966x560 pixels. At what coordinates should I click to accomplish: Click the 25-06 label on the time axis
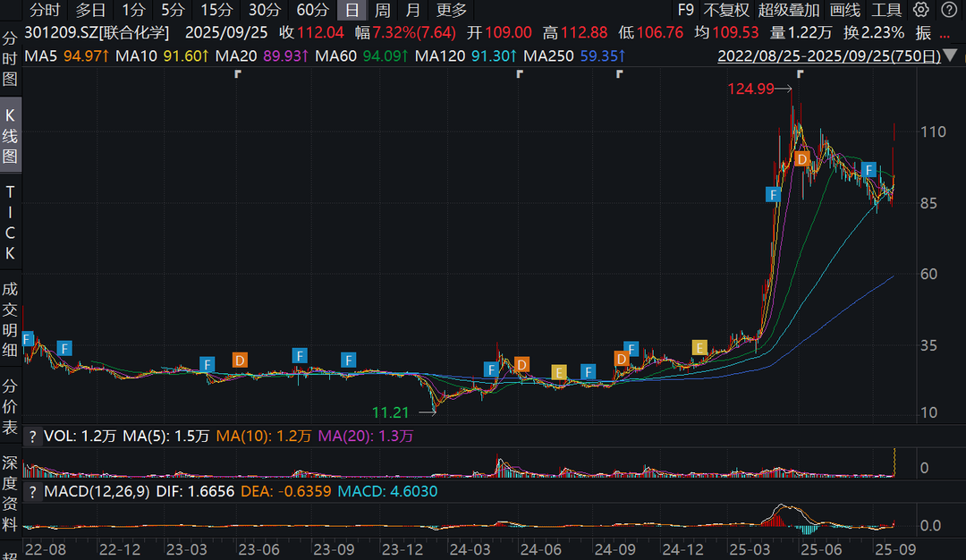815,547
